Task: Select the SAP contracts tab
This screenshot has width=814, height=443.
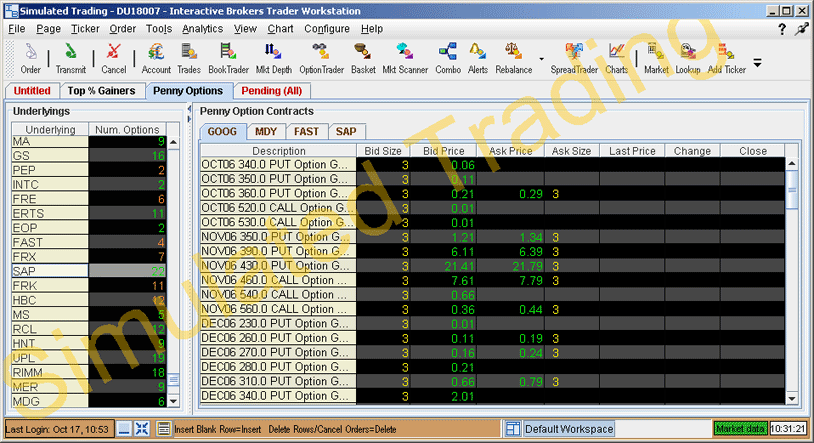Action: (x=346, y=132)
